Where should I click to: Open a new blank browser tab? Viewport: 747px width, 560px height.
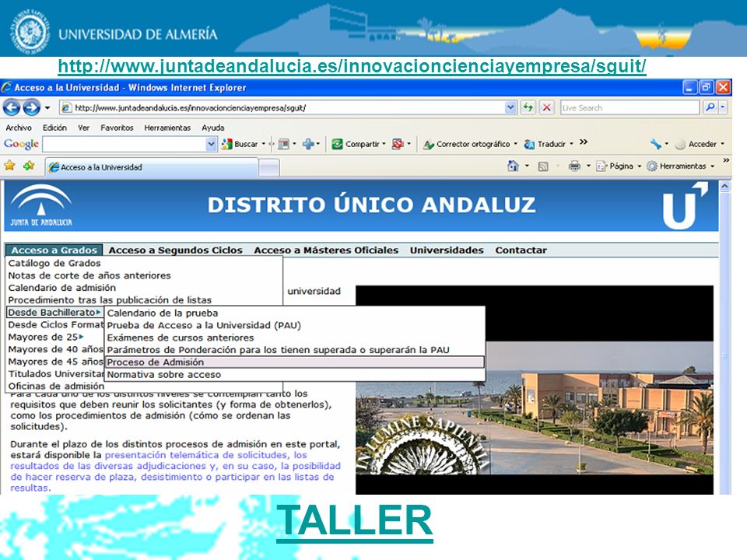pos(269,168)
